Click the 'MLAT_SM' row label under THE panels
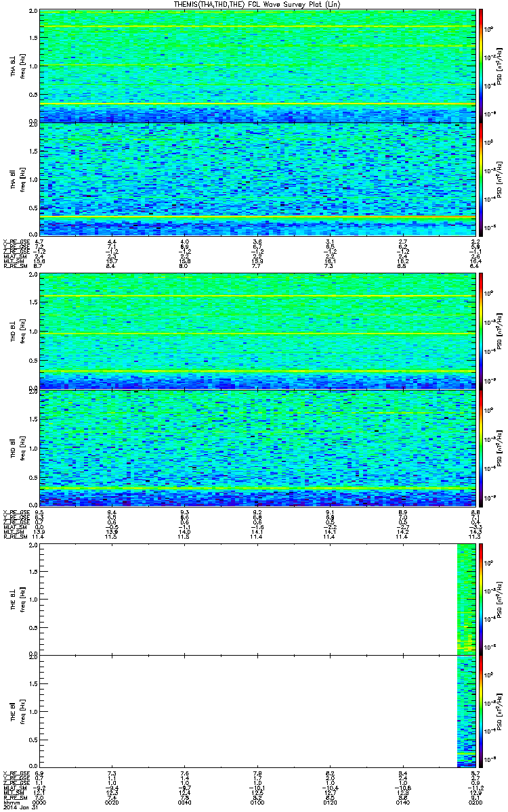508x812 pixels. [x=15, y=788]
